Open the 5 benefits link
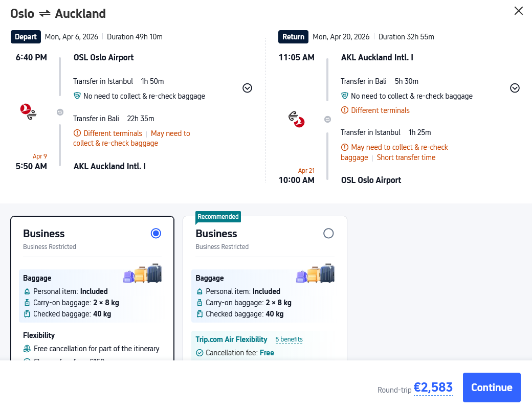Screen dimensions: 532x410 coord(289,339)
